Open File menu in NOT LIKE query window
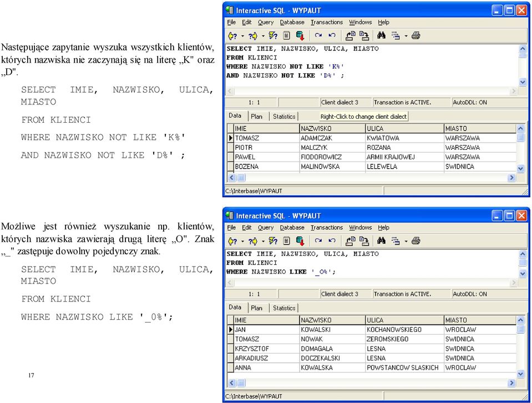Viewport: 532px width, 403px height. [231, 22]
